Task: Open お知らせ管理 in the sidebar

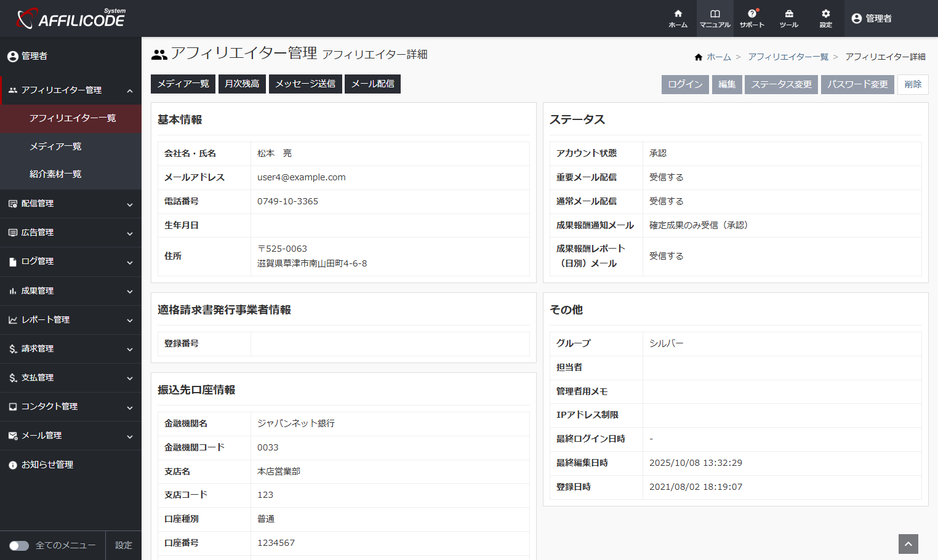Action: (47, 465)
